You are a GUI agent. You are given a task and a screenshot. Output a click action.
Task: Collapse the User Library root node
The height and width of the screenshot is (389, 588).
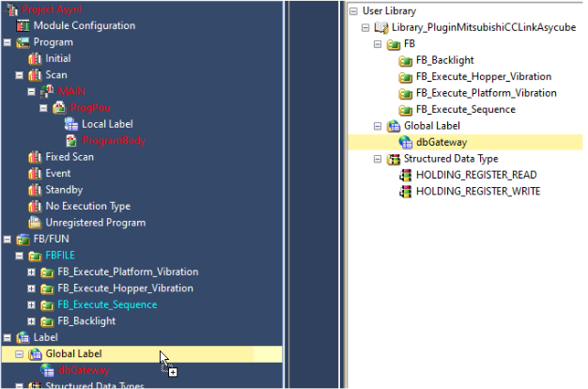353,12
